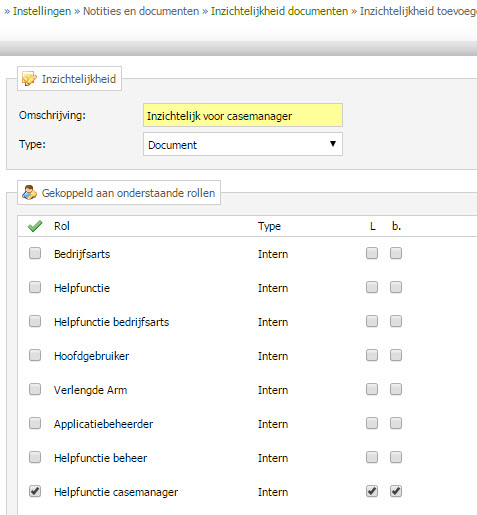This screenshot has height=515, width=477.
Task: Click the Helpfunctie beheer role name
Action: (100, 458)
